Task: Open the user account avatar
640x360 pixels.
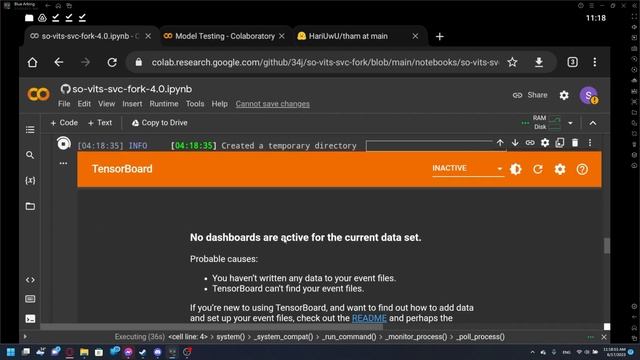Action: pyautogui.click(x=588, y=95)
